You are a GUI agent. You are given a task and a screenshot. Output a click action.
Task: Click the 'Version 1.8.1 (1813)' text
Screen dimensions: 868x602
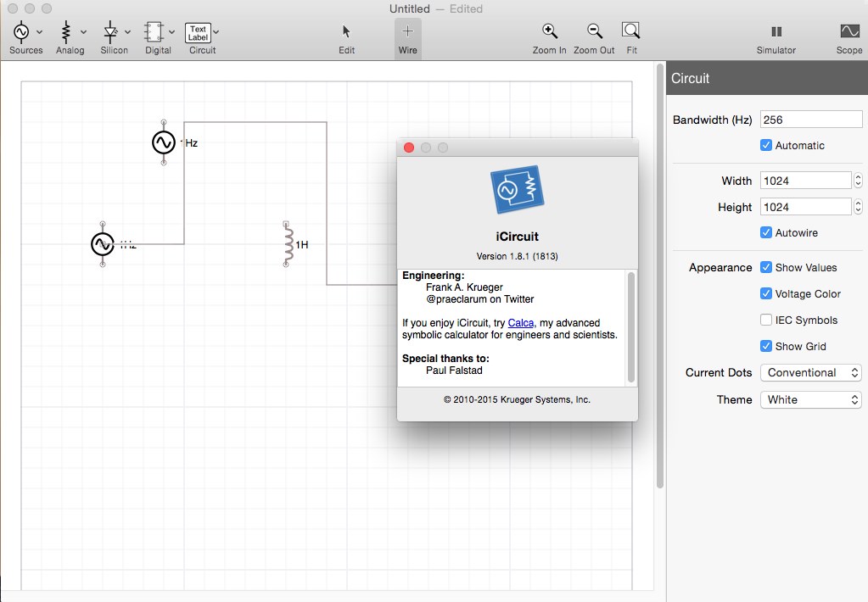(x=517, y=256)
